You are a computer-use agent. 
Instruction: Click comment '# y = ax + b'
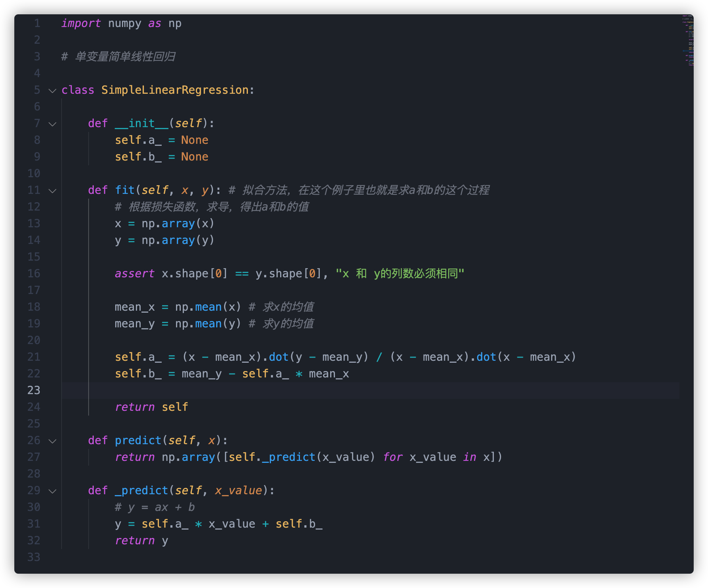155,507
